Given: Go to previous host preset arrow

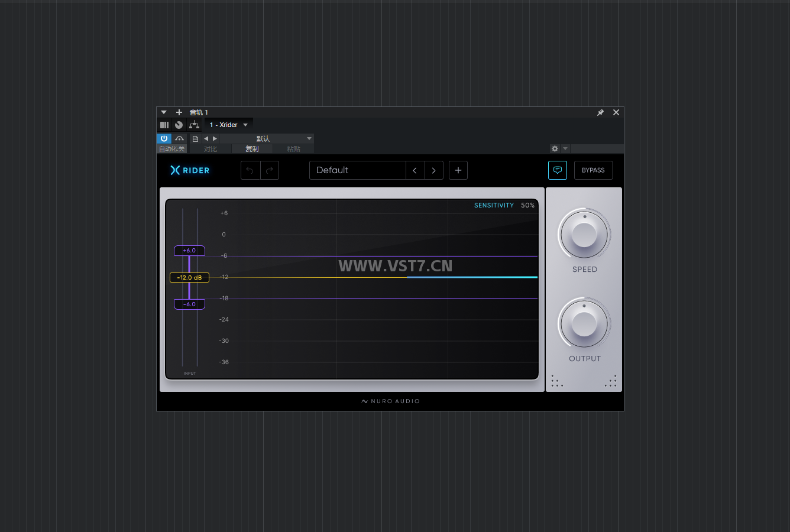Looking at the screenshot, I should click(x=206, y=139).
